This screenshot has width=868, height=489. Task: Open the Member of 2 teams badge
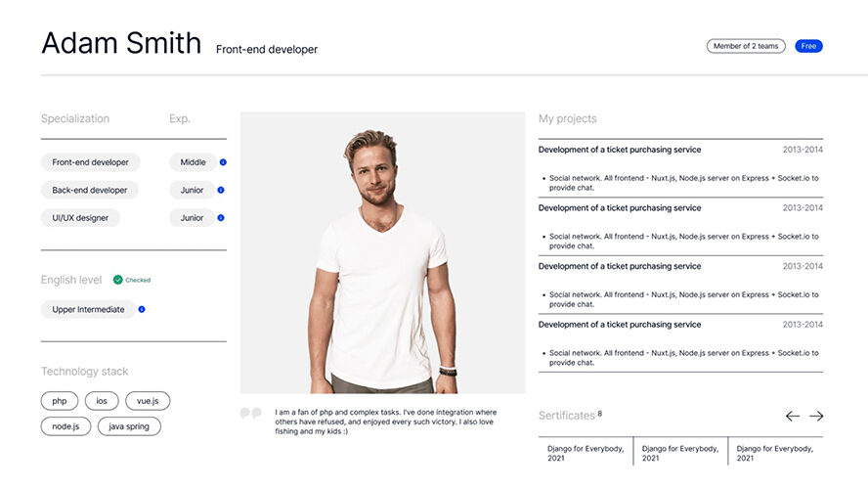pos(746,46)
